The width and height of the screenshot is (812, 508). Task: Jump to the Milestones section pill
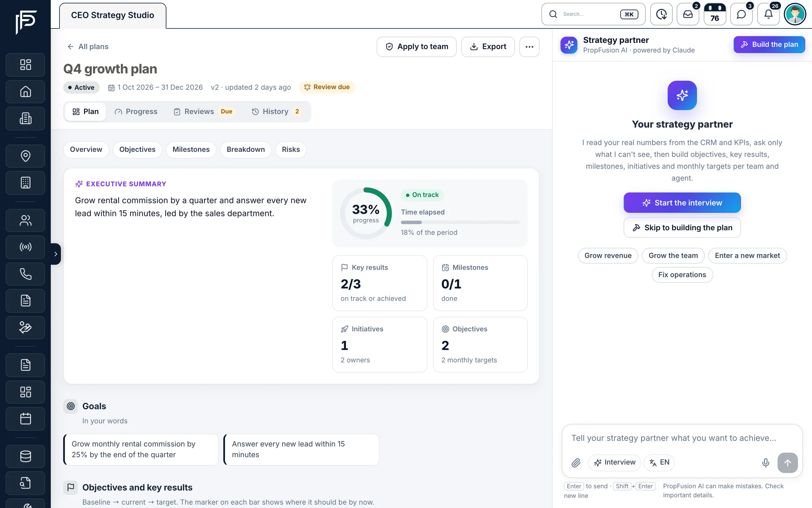point(191,149)
